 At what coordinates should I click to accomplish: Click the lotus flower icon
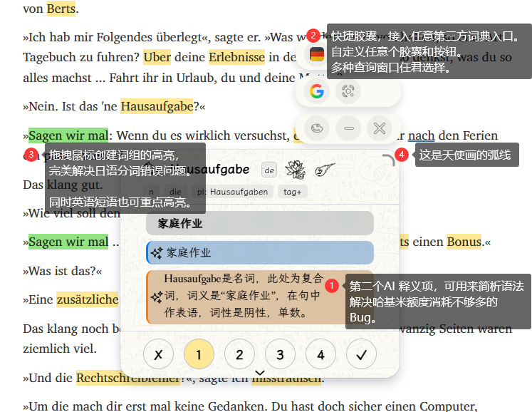coord(293,170)
